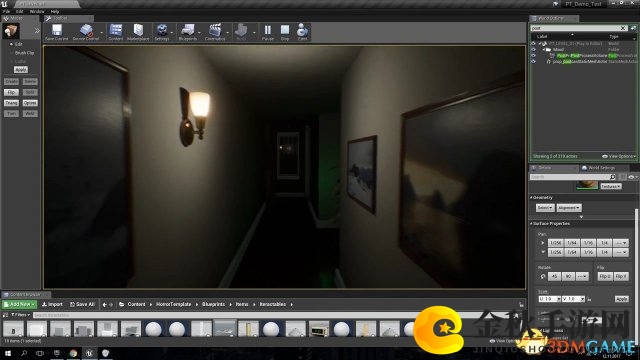The width and height of the screenshot is (640, 360).
Task: Expand the hidden modes chevron
Action: coord(37,31)
